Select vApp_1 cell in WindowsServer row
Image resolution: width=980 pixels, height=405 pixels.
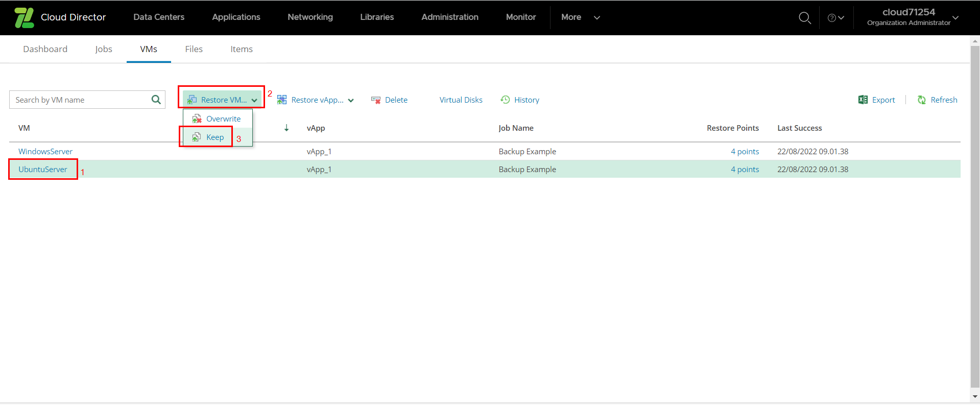[x=319, y=152]
